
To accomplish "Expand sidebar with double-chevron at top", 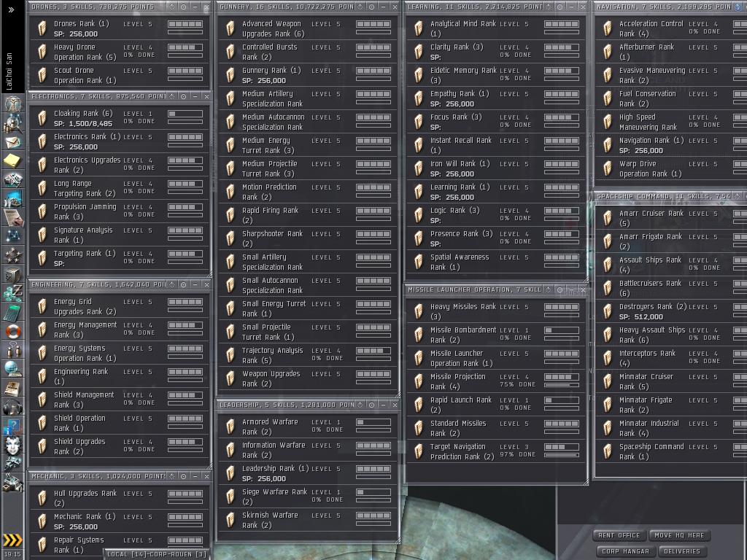I will pyautogui.click(x=12, y=9).
